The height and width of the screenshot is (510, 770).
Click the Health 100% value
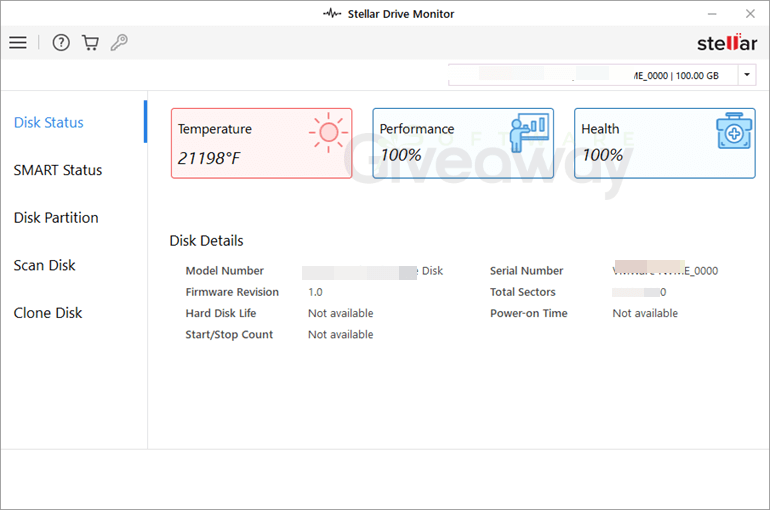click(x=603, y=155)
